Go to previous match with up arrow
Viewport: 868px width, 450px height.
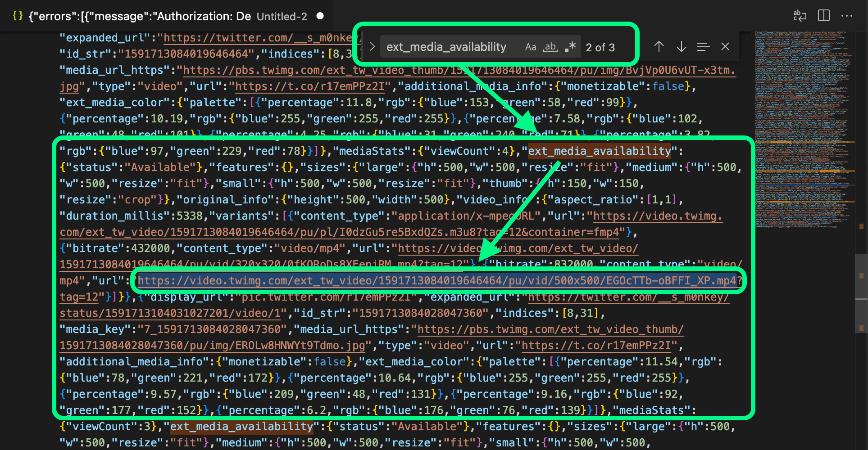[x=659, y=46]
